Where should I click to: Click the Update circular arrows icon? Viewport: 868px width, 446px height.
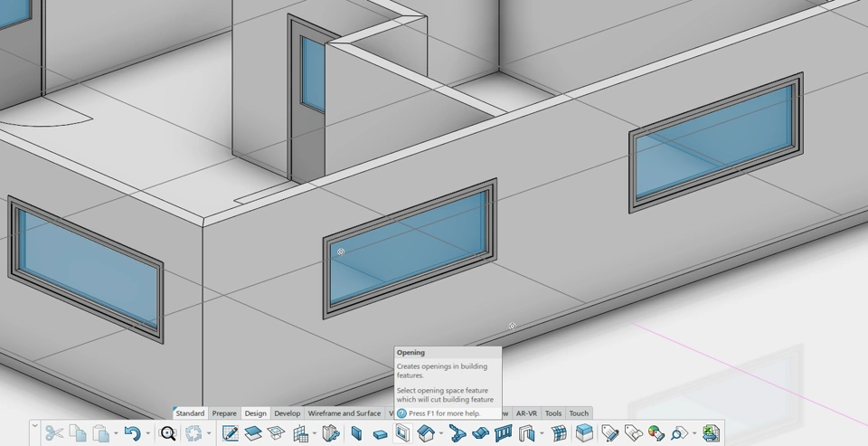coord(193,432)
